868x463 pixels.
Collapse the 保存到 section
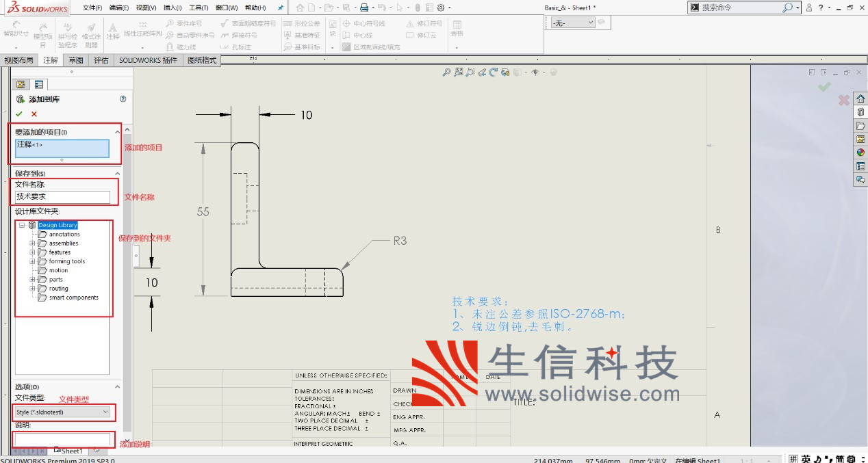117,173
